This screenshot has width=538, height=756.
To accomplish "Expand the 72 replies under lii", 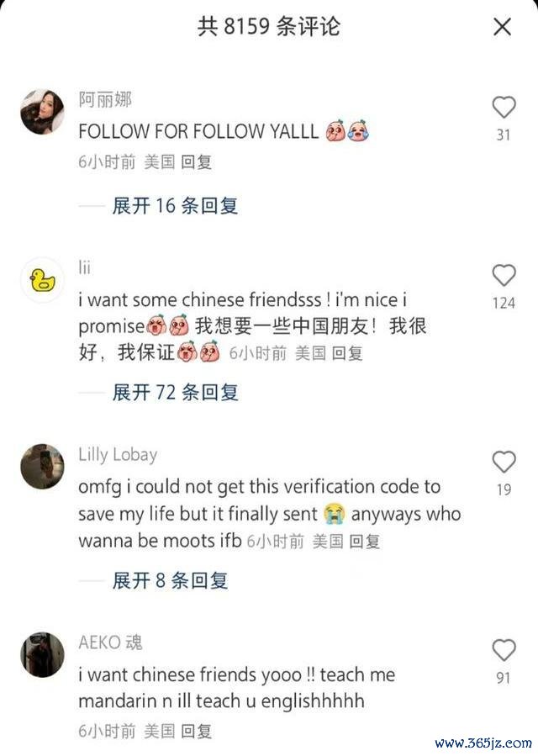I will pyautogui.click(x=175, y=393).
